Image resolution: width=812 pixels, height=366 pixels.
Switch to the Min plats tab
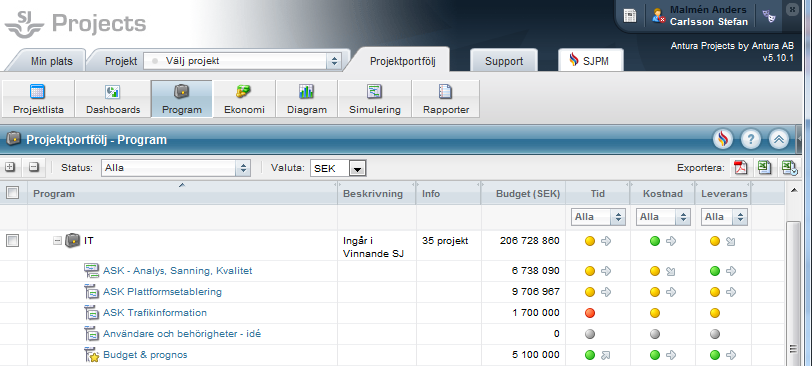pyautogui.click(x=51, y=61)
